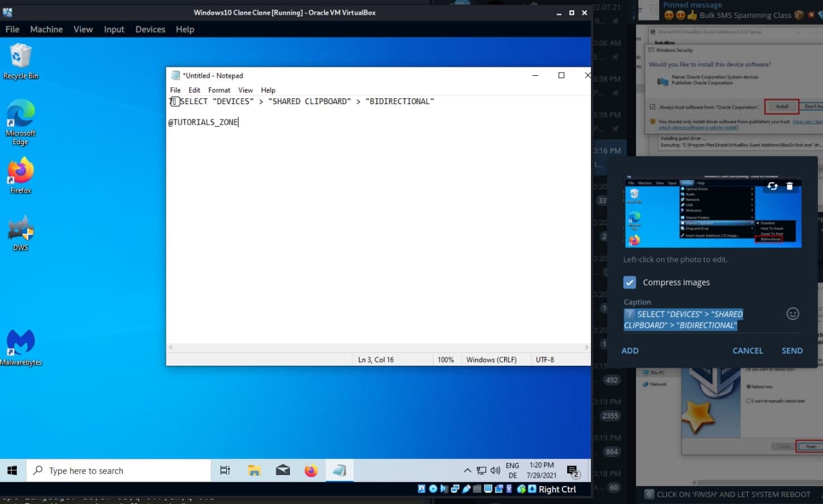Delete the attached photo with the trash icon

coord(790,186)
